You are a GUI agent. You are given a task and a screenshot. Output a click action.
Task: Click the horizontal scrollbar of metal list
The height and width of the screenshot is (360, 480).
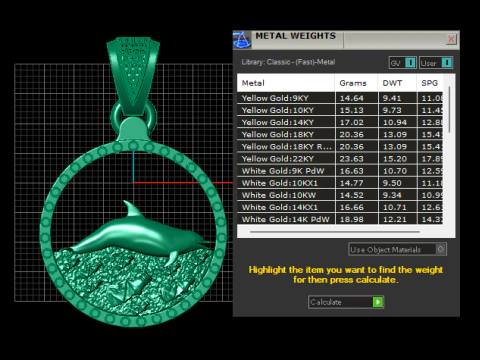point(335,231)
